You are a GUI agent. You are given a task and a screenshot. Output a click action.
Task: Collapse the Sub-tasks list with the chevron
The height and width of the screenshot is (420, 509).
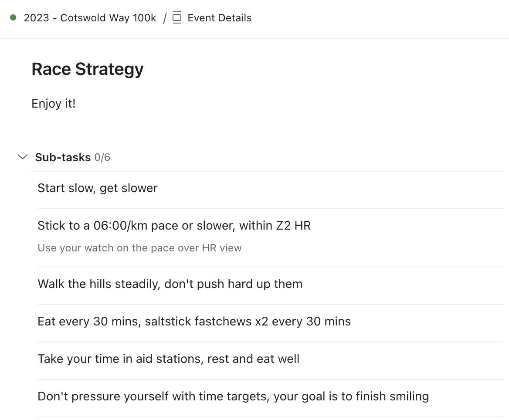tap(22, 157)
